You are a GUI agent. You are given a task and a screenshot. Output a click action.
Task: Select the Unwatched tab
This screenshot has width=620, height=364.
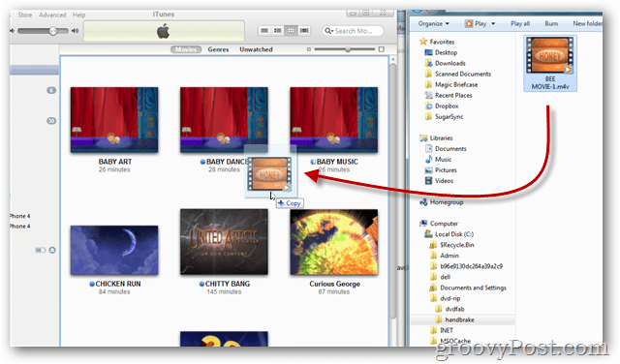pyautogui.click(x=256, y=49)
